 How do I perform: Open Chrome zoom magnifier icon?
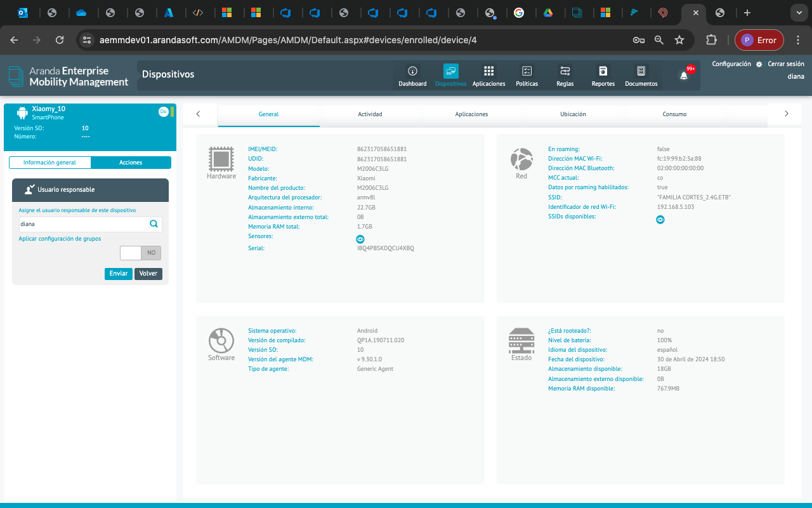point(659,40)
